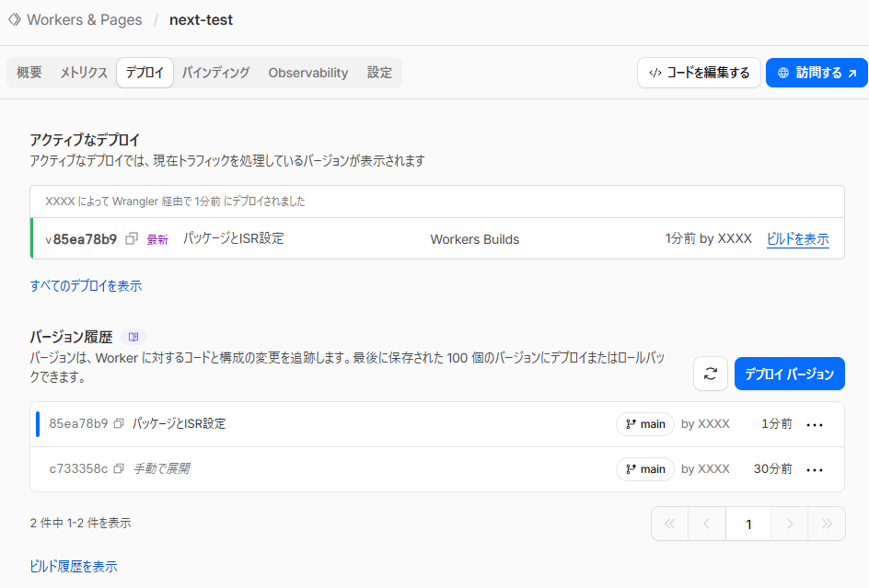Go to last page of versions

(x=827, y=524)
